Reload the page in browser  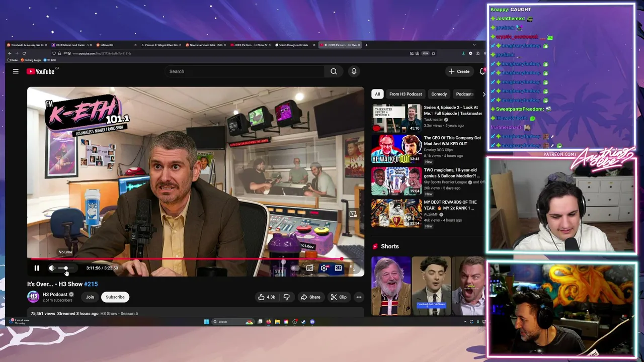[x=24, y=53]
